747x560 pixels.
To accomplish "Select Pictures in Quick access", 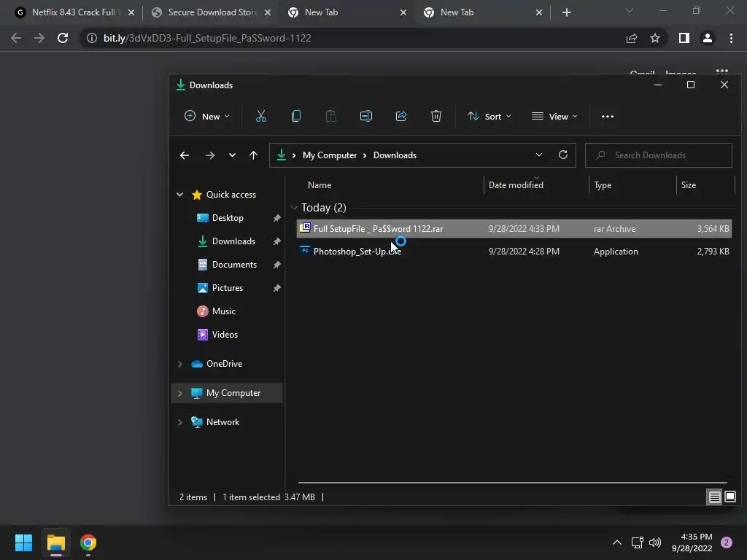I will click(x=228, y=287).
